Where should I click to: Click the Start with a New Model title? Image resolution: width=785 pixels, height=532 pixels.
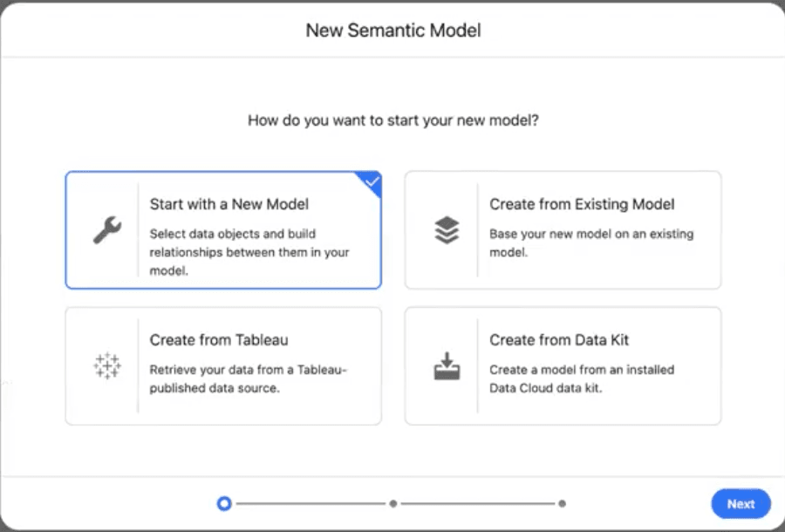point(229,204)
